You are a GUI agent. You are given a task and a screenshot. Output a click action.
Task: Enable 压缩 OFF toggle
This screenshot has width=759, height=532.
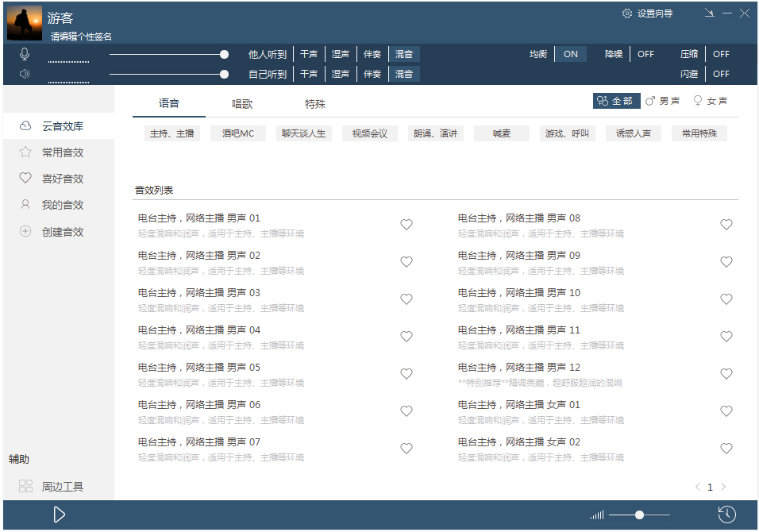click(721, 54)
